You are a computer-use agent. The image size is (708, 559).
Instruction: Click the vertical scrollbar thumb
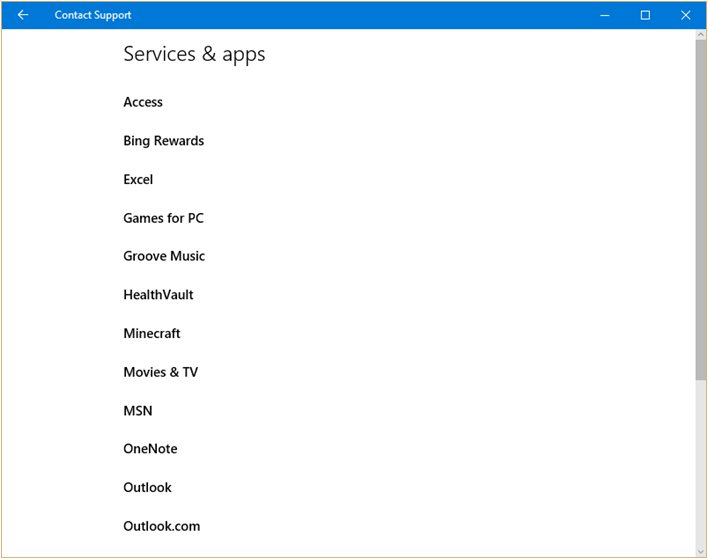click(701, 210)
